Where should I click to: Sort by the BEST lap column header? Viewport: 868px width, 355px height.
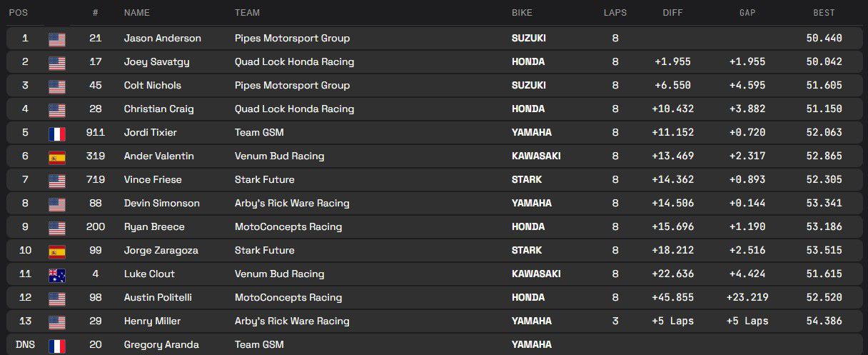824,13
